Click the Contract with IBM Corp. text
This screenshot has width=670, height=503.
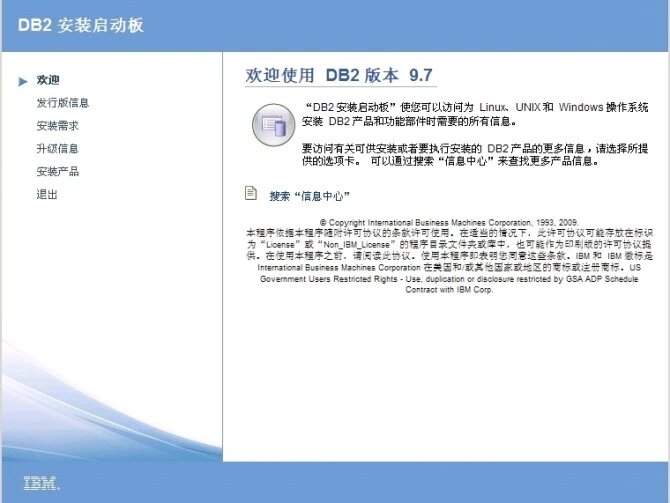click(449, 289)
